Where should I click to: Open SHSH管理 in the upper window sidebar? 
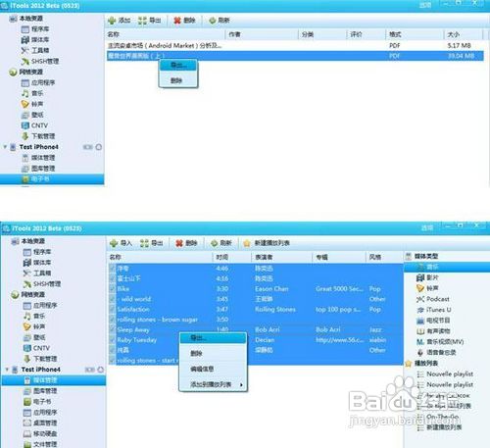tap(45, 61)
